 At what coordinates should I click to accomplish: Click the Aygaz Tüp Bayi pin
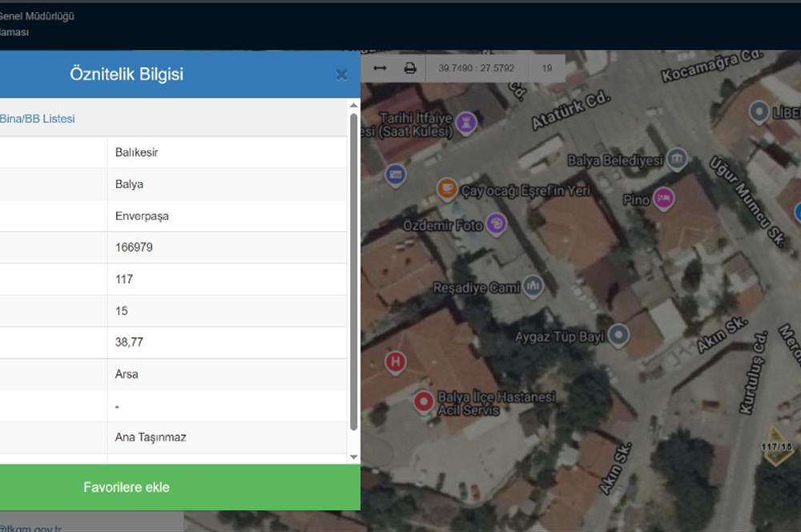point(618,336)
